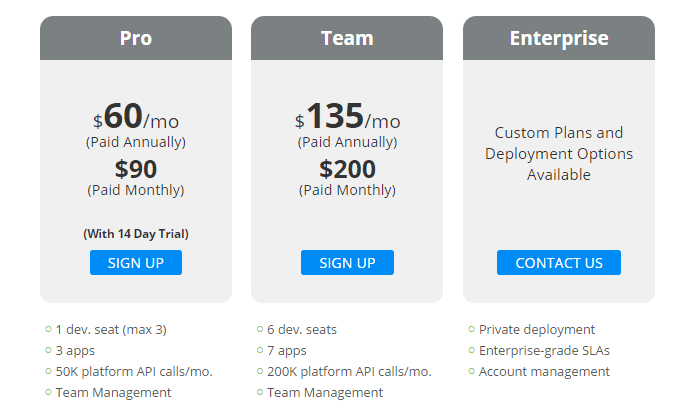
Task: Select the Enterprise plan header
Action: (x=559, y=38)
